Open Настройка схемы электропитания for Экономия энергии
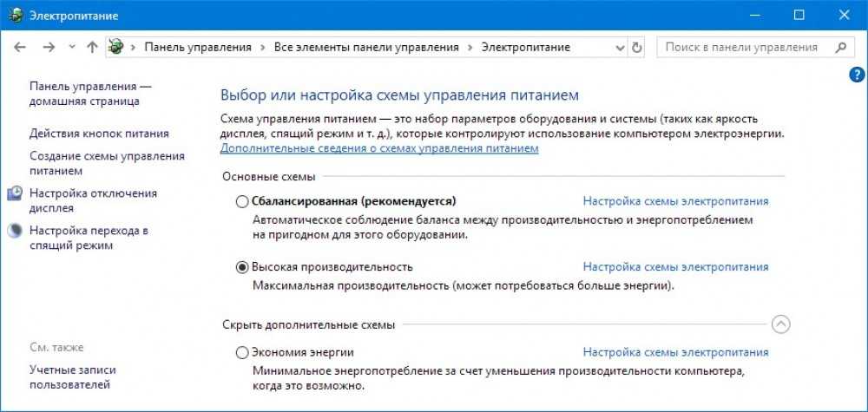868x412 pixels. [675, 353]
